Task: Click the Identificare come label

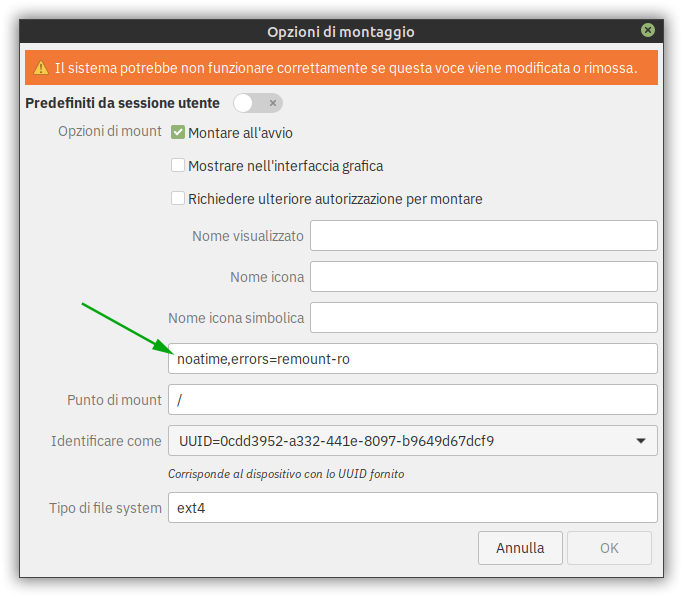Action: point(106,441)
